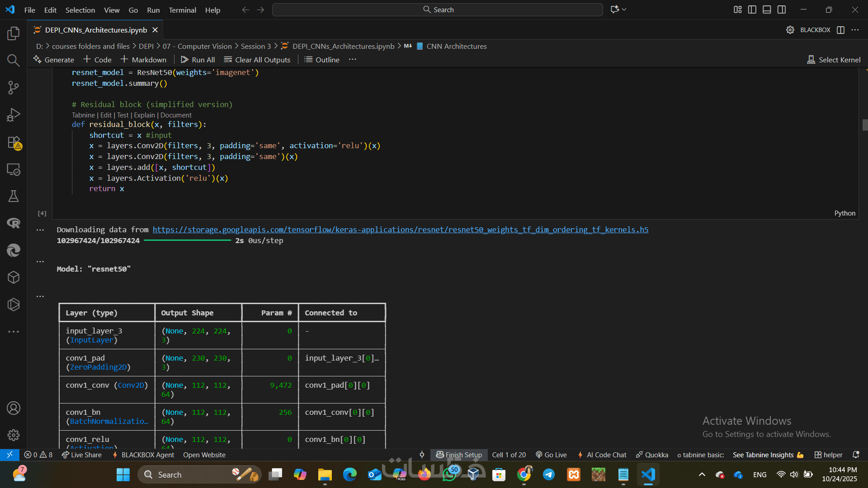Toggle the secondary side bar layout
The height and width of the screenshot is (488, 868).
782,9
